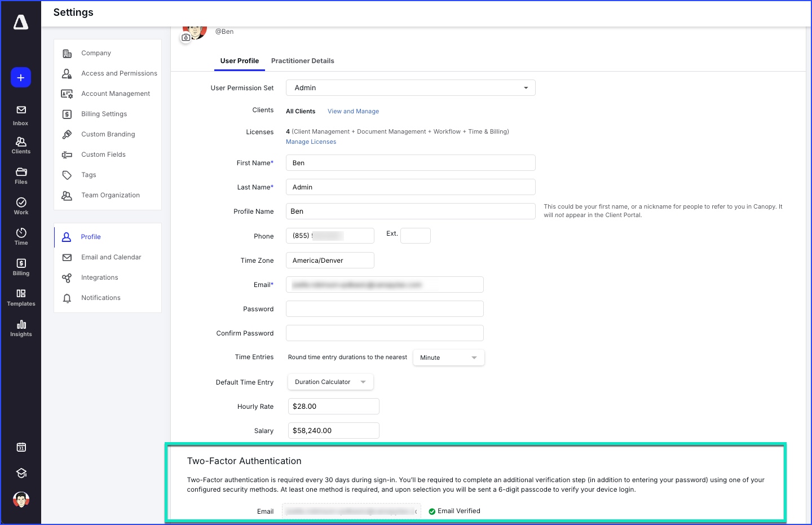Open Custom Branding settings
Screen dimensions: 812x525
point(108,134)
